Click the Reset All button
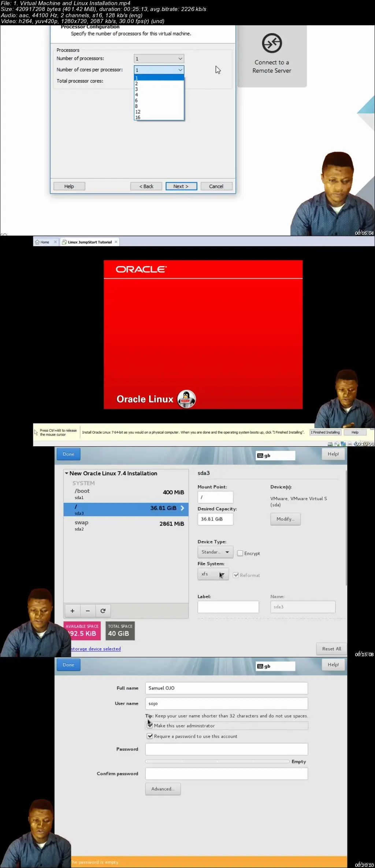Screen dimensions: 375x868 331,649
